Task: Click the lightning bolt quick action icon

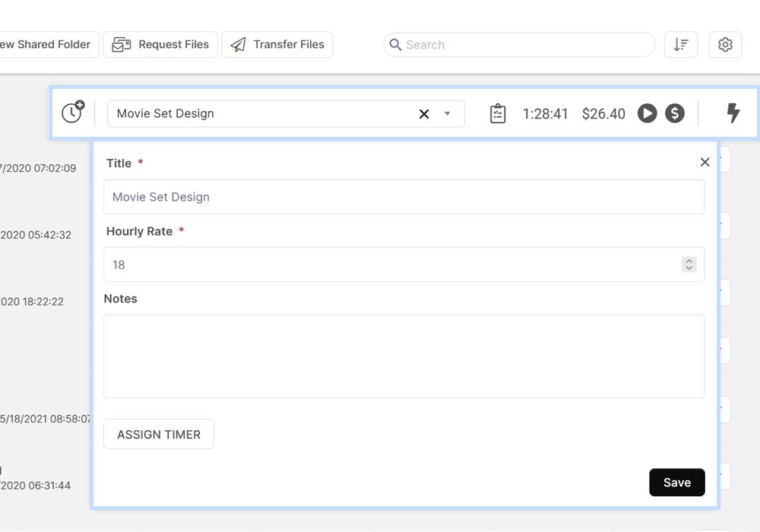Action: tap(733, 113)
